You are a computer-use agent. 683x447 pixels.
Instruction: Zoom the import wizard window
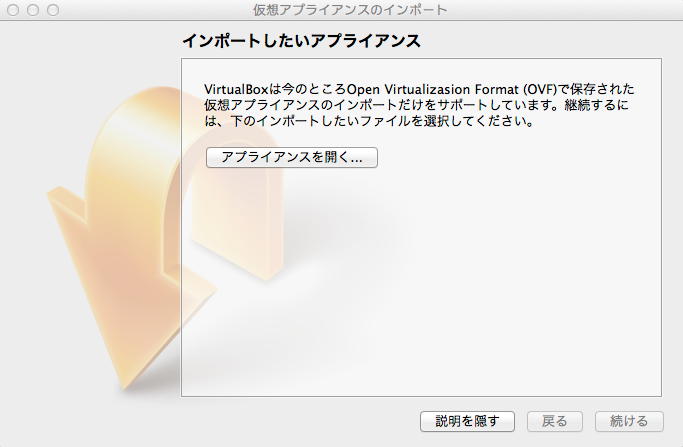53,10
